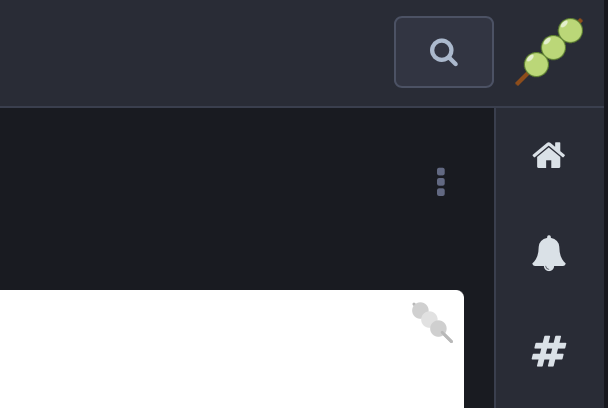Switch to the Home tab in sidebar
Image resolution: width=608 pixels, height=408 pixels.
point(548,155)
